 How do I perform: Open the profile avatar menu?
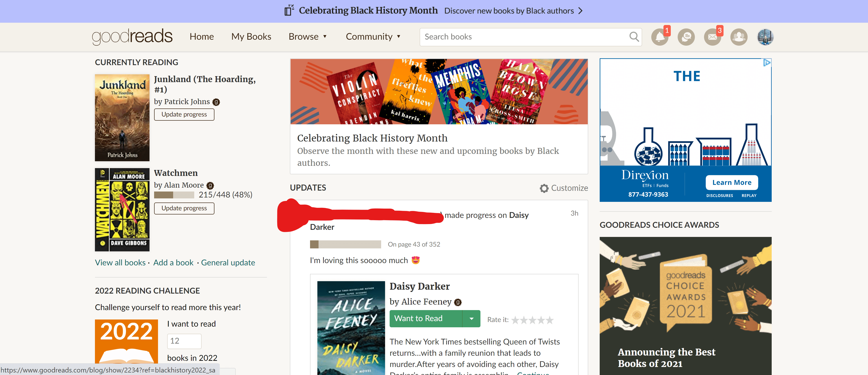(x=765, y=37)
